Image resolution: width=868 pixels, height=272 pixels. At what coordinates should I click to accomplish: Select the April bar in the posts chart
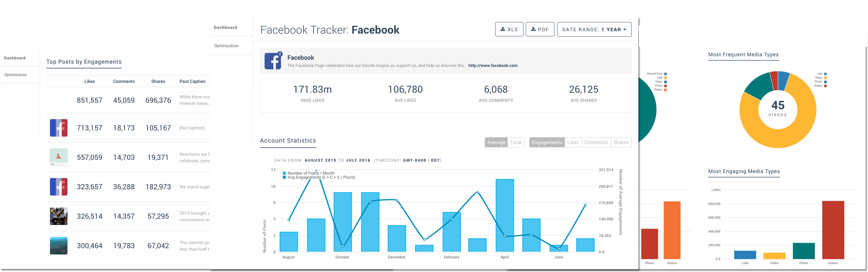click(x=505, y=215)
